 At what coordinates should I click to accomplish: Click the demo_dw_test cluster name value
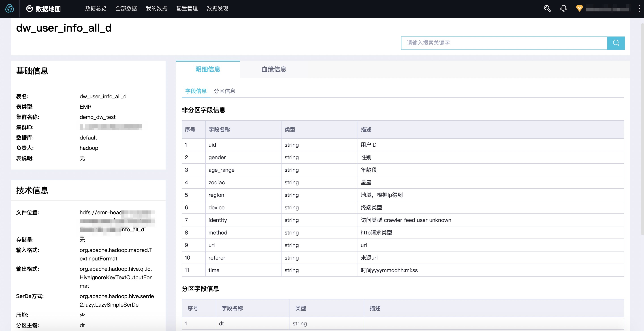(x=98, y=117)
